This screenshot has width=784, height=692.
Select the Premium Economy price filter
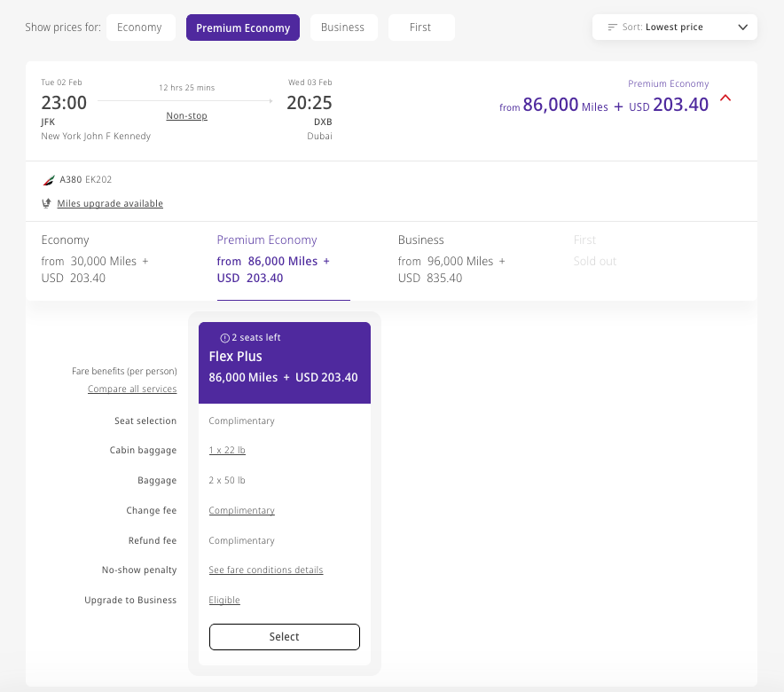(243, 28)
